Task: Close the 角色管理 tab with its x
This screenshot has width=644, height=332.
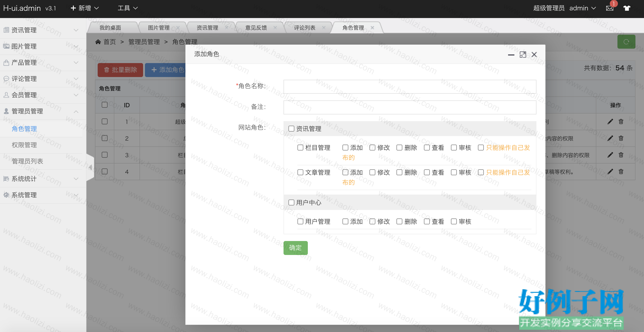Action: [x=372, y=28]
